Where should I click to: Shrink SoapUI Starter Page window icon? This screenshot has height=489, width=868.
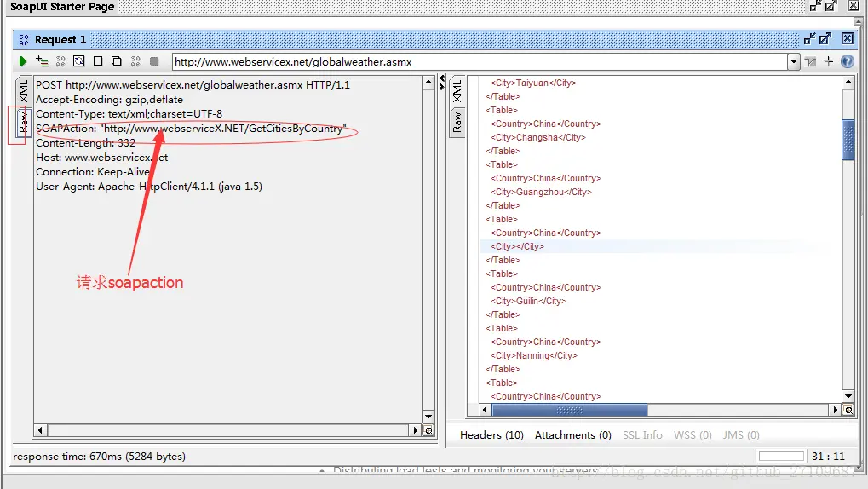click(815, 6)
